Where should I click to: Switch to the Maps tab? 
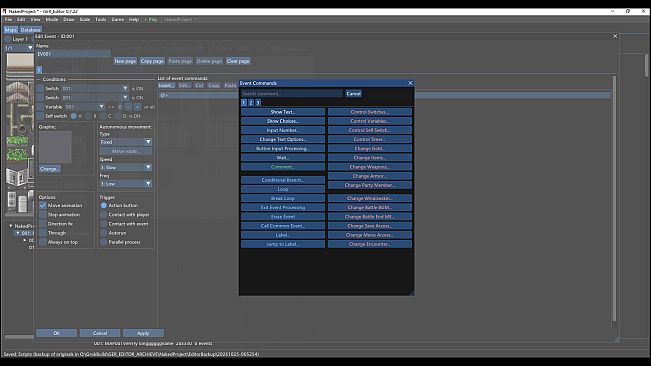(x=11, y=30)
